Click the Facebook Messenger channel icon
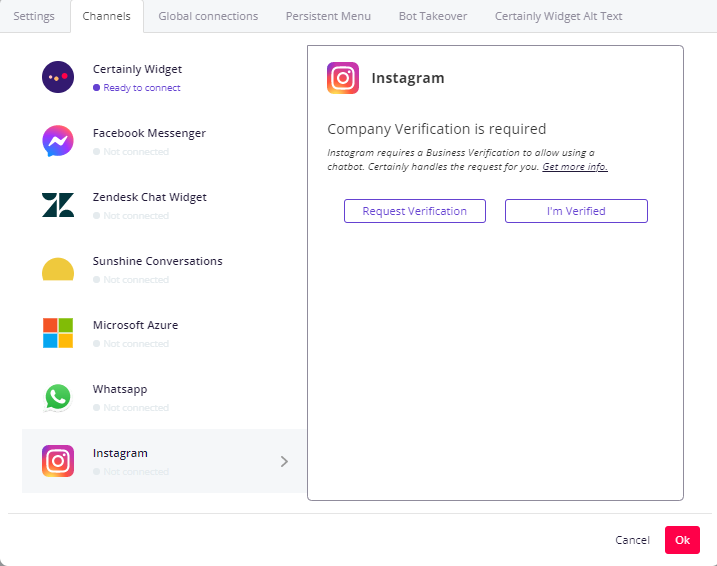717x566 pixels. [x=58, y=141]
